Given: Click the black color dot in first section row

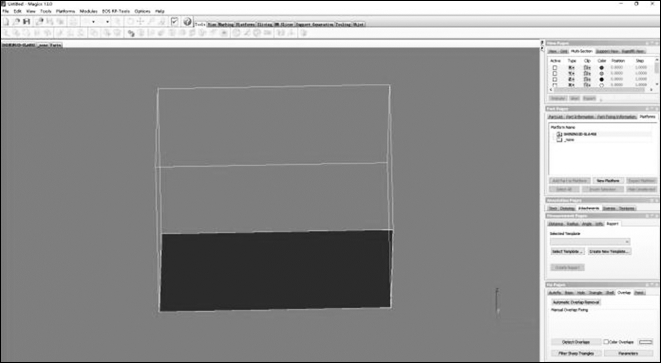Looking at the screenshot, I should pos(602,67).
